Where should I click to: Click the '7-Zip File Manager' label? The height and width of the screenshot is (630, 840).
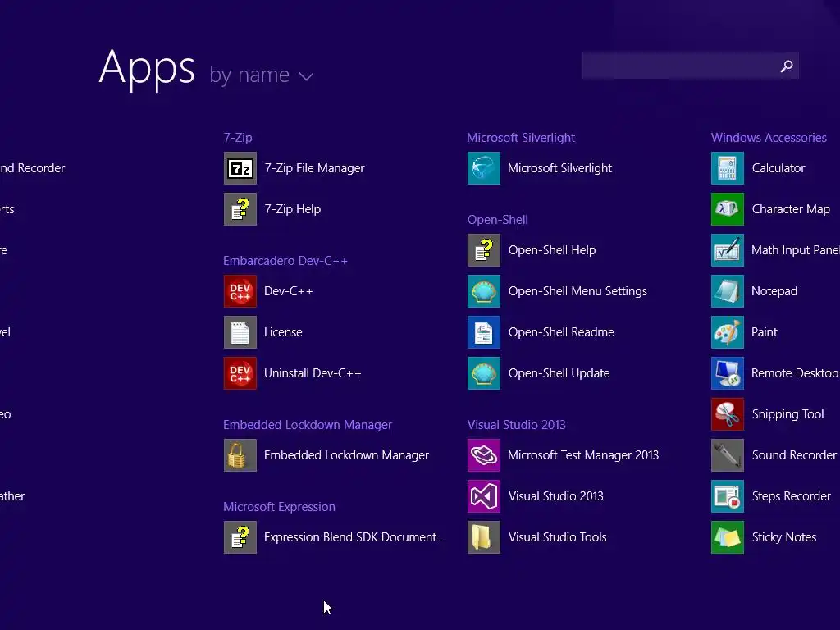coord(314,168)
